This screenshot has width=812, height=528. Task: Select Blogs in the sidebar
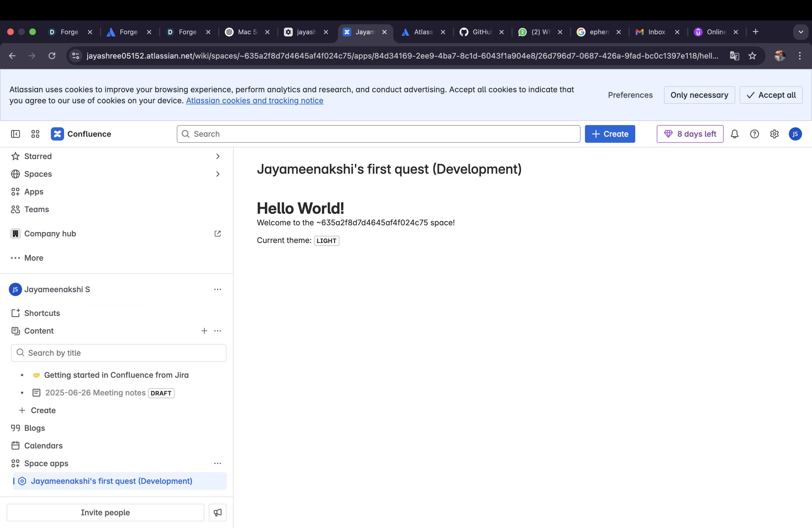(x=35, y=428)
